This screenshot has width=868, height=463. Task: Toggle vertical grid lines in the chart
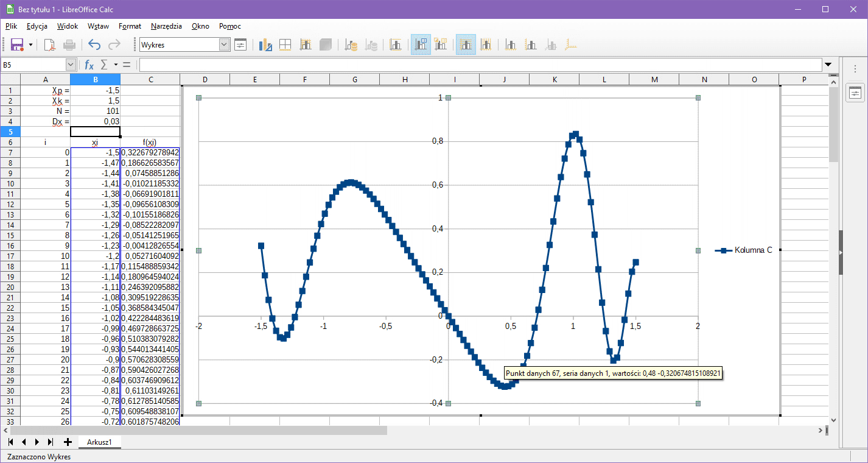486,44
